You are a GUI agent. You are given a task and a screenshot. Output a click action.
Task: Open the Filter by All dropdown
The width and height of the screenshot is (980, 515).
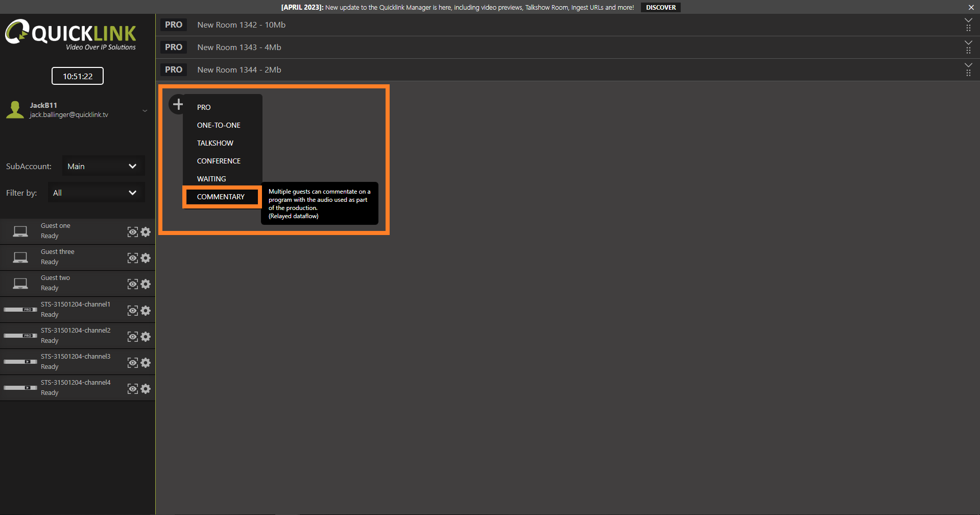[96, 193]
